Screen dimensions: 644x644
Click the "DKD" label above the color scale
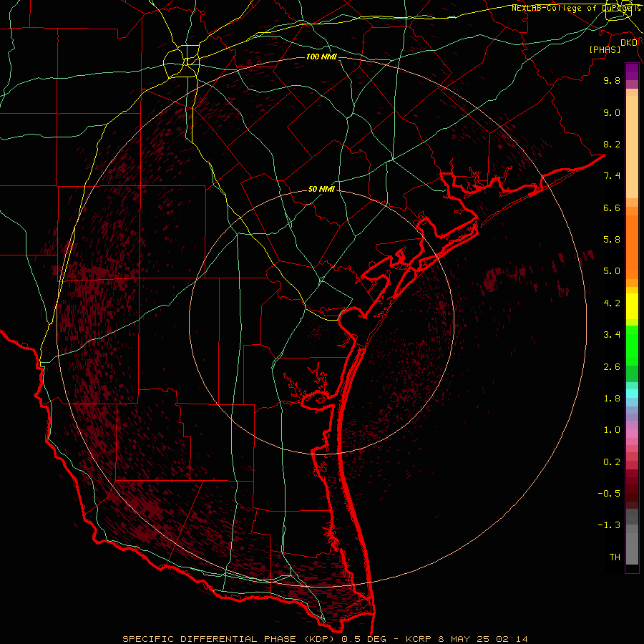tap(628, 42)
